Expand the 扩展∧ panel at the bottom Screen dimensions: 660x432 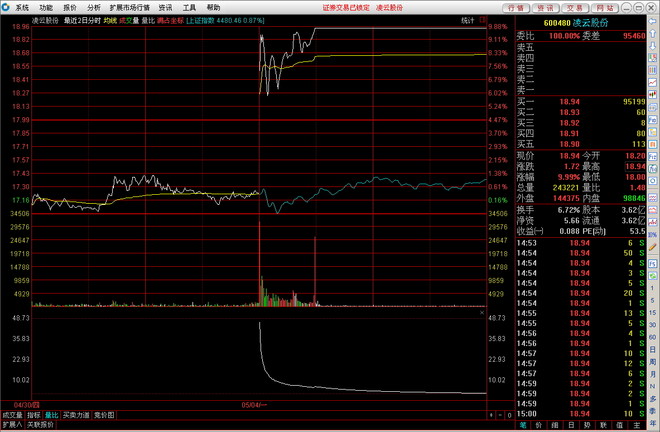[x=12, y=425]
